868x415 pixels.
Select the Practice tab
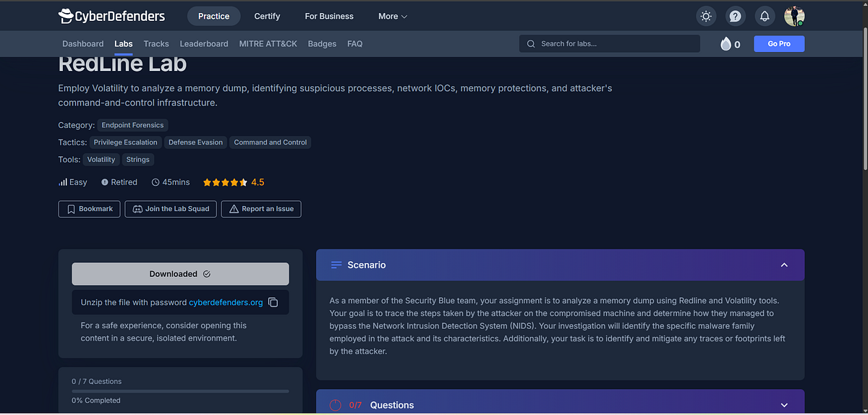pyautogui.click(x=214, y=16)
